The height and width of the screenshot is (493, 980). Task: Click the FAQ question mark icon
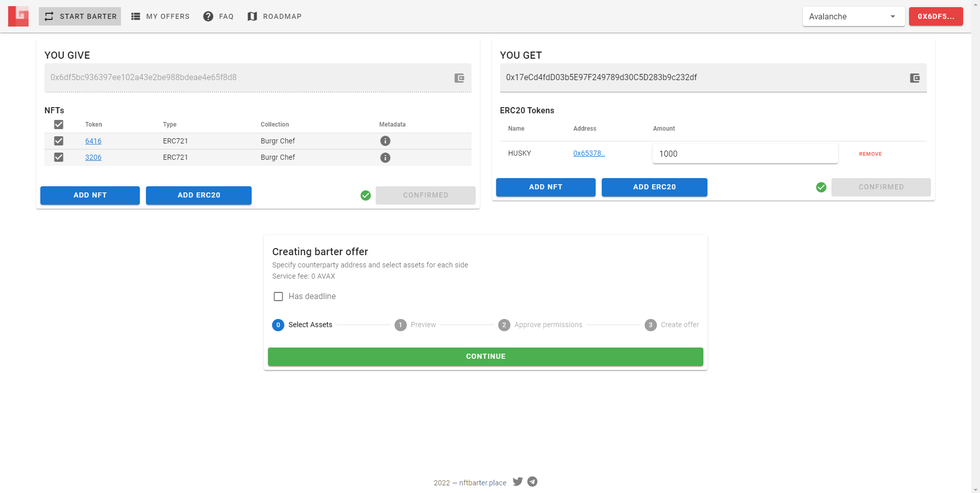(208, 16)
